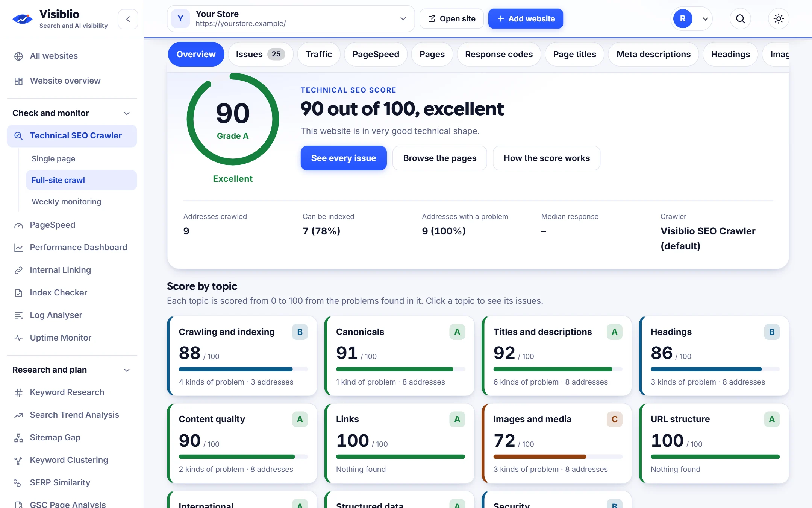
Task: Click Browse the pages button
Action: [x=440, y=158]
